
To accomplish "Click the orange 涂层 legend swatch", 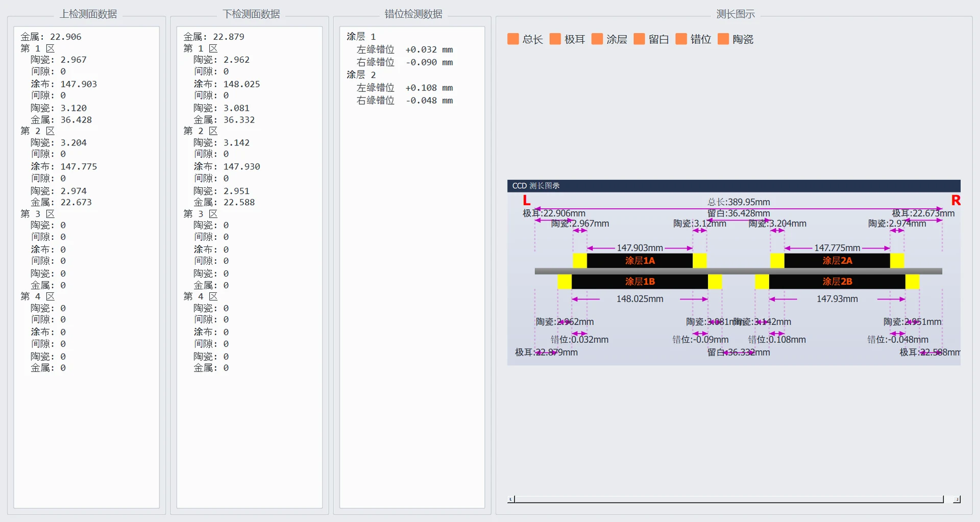I will (597, 39).
